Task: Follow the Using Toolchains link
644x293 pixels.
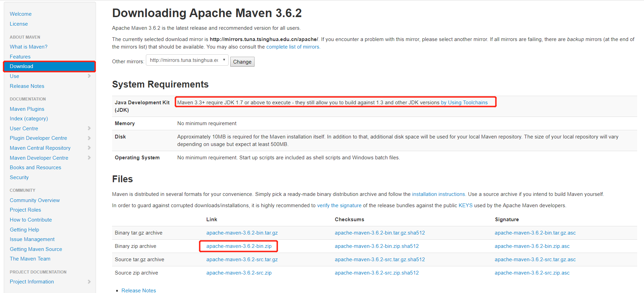Action: (464, 103)
